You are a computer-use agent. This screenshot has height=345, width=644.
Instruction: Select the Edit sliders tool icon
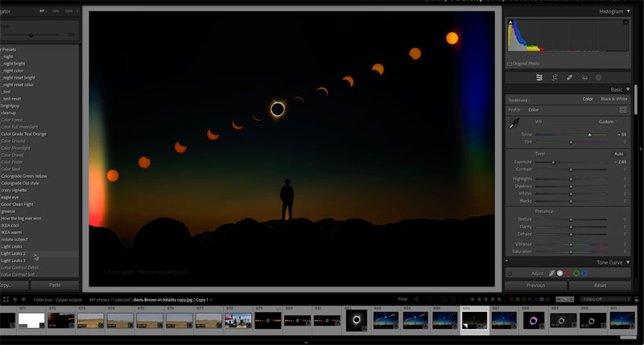pos(539,77)
